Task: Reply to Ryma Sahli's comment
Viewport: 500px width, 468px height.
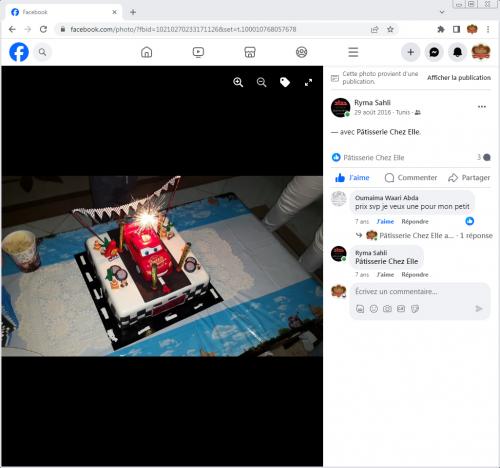Action: coord(415,275)
